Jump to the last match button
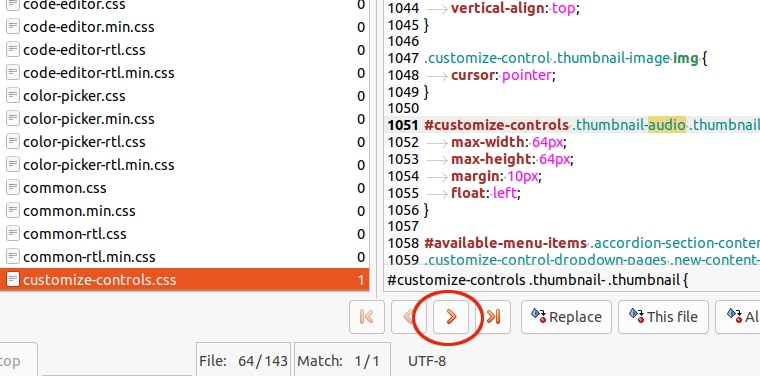Viewport: 760px width, 376px height. pos(493,317)
